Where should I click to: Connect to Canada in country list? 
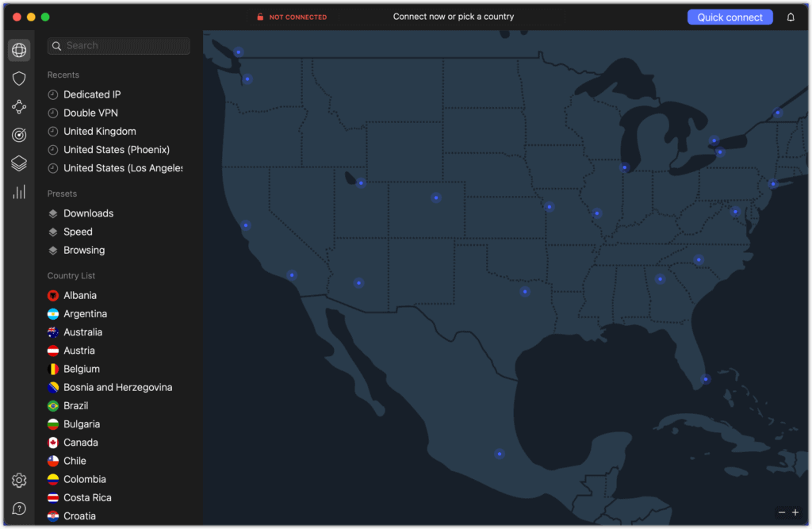[81, 443]
